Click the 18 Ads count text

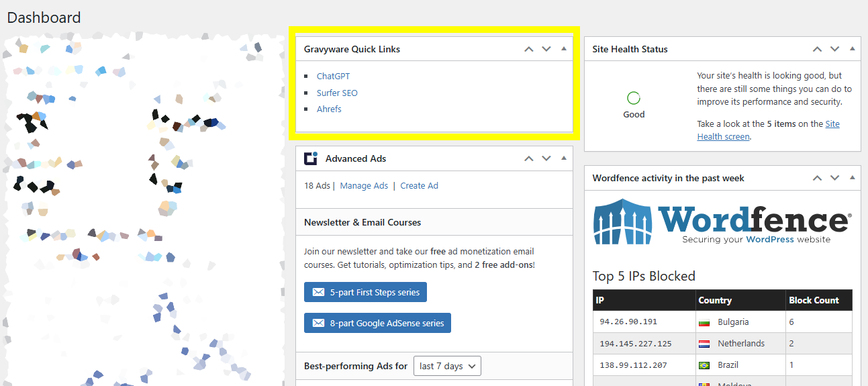point(317,186)
